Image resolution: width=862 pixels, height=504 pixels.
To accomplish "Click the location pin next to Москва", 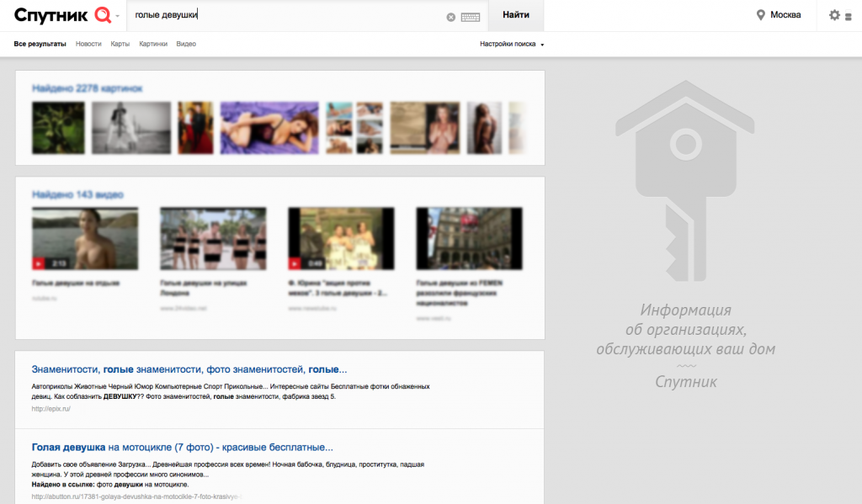I will tap(760, 15).
